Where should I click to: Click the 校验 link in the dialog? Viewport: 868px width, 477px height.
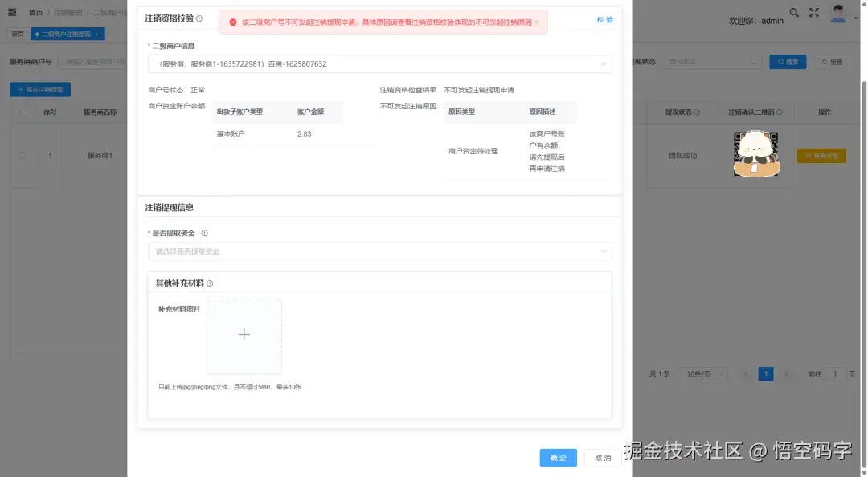[x=604, y=19]
